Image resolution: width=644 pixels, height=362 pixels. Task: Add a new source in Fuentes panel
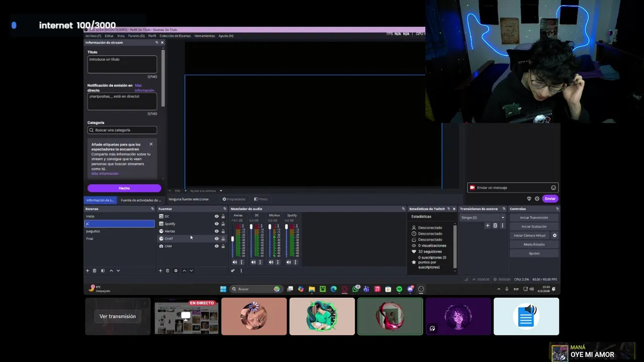tap(160, 270)
